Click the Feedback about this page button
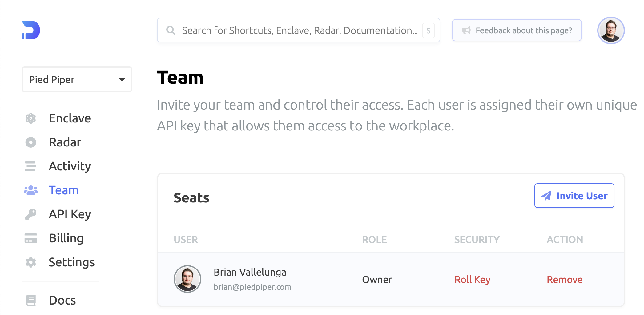This screenshot has height=315, width=644. pos(517,30)
